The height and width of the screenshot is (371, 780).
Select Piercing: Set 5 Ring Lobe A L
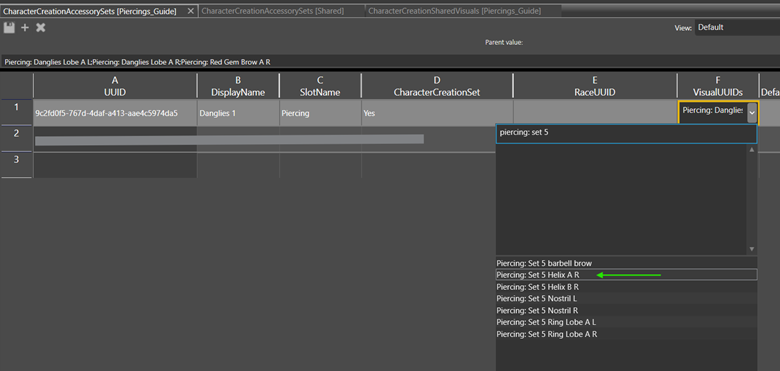(x=626, y=322)
